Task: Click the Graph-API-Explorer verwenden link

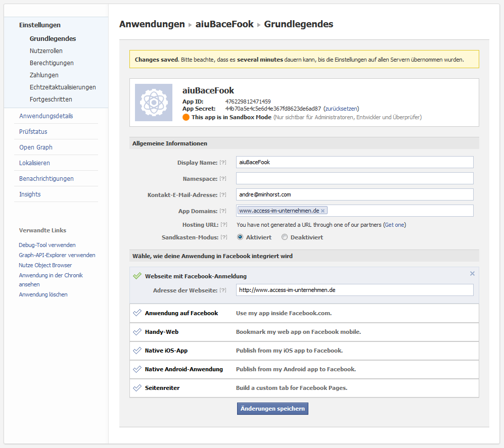Action: pyautogui.click(x=57, y=255)
